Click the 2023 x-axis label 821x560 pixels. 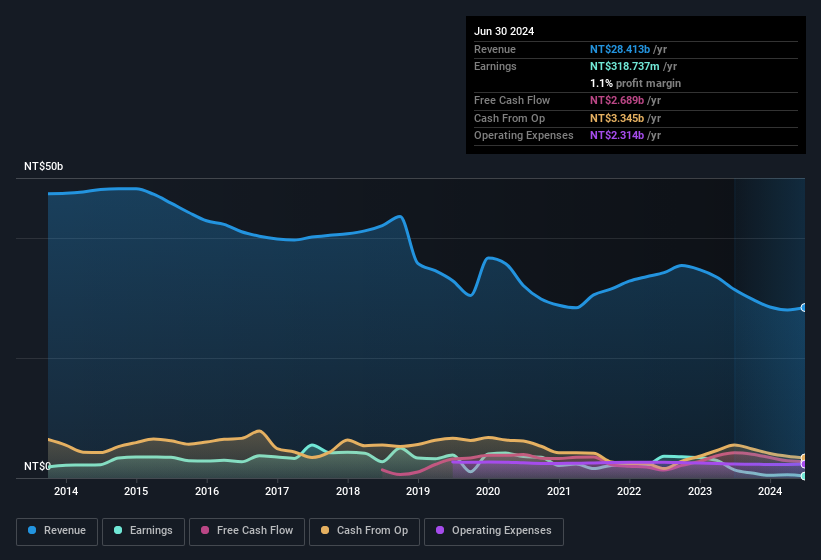700,491
